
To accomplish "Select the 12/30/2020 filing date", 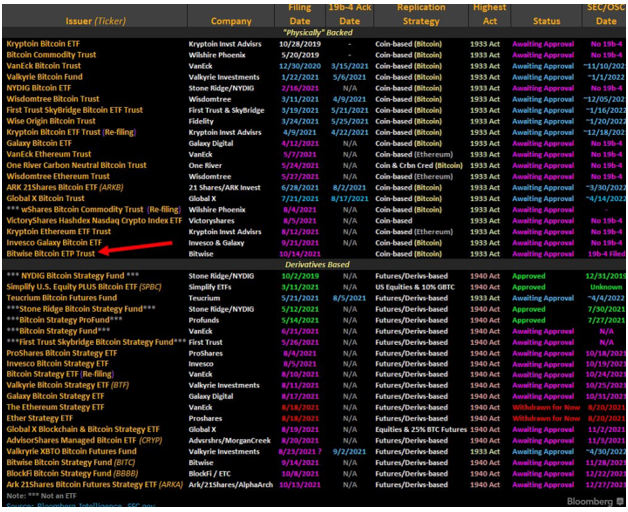I will [300, 66].
